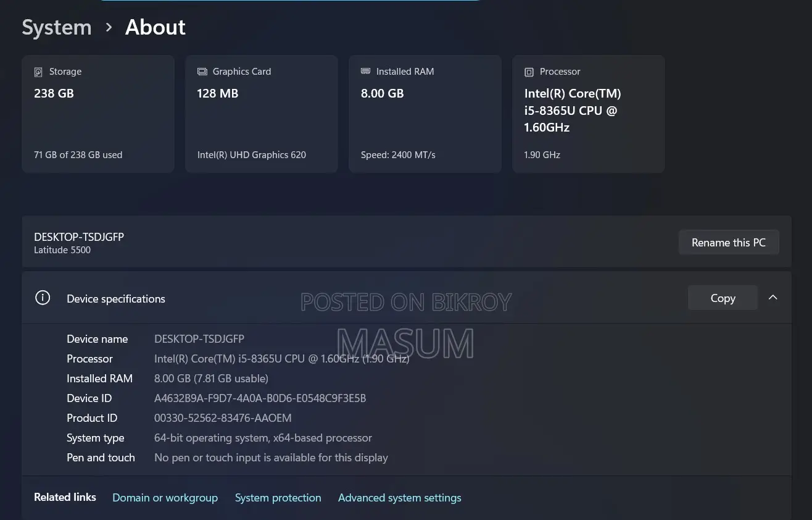Click '8.00 GB (7.81 GB usable)' value

[211, 379]
